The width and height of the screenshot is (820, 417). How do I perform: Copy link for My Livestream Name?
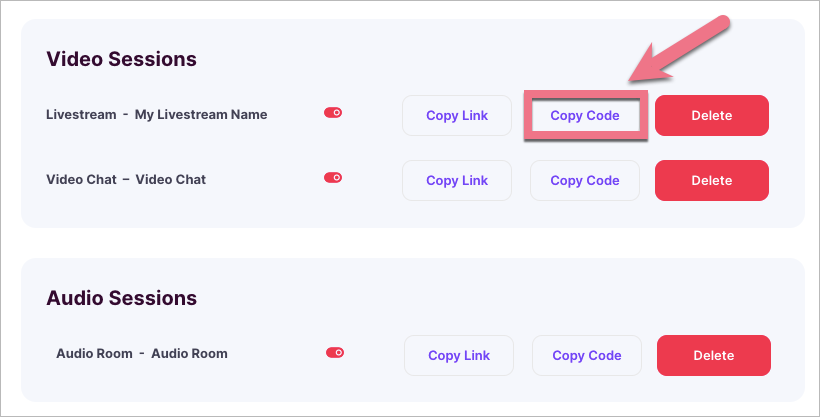[457, 116]
